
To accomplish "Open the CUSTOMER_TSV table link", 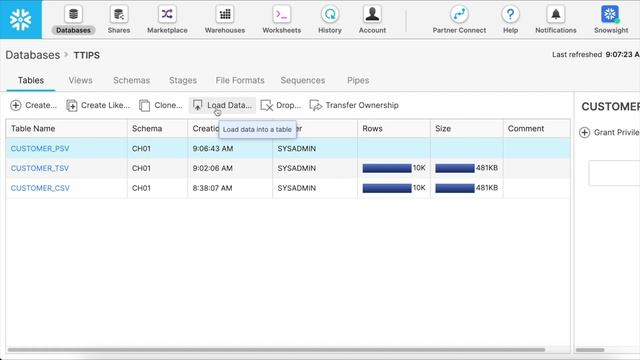I will 40,168.
